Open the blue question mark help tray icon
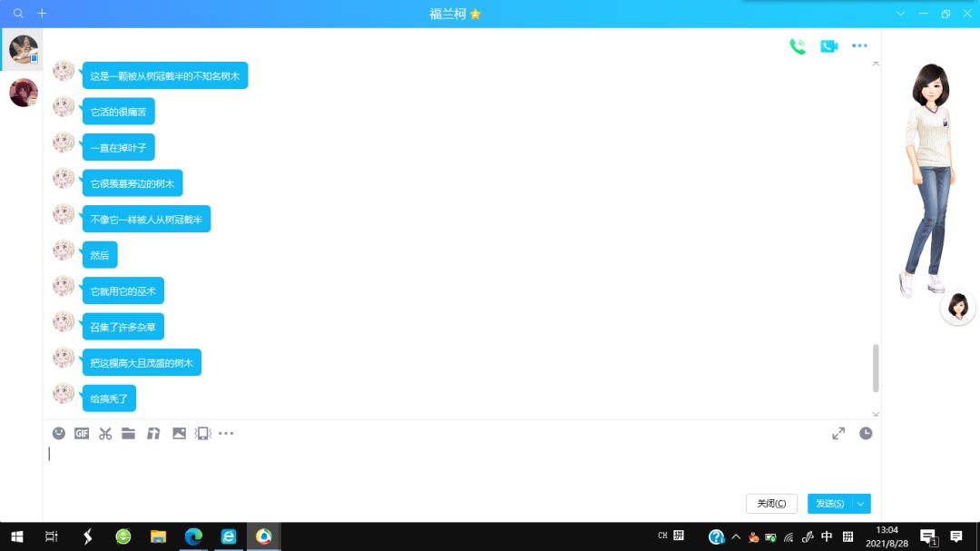This screenshot has height=551, width=980. [716, 536]
